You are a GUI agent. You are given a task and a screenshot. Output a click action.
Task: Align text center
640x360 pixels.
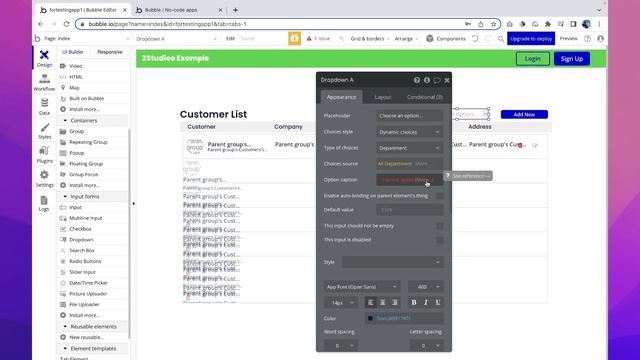pyautogui.click(x=382, y=302)
